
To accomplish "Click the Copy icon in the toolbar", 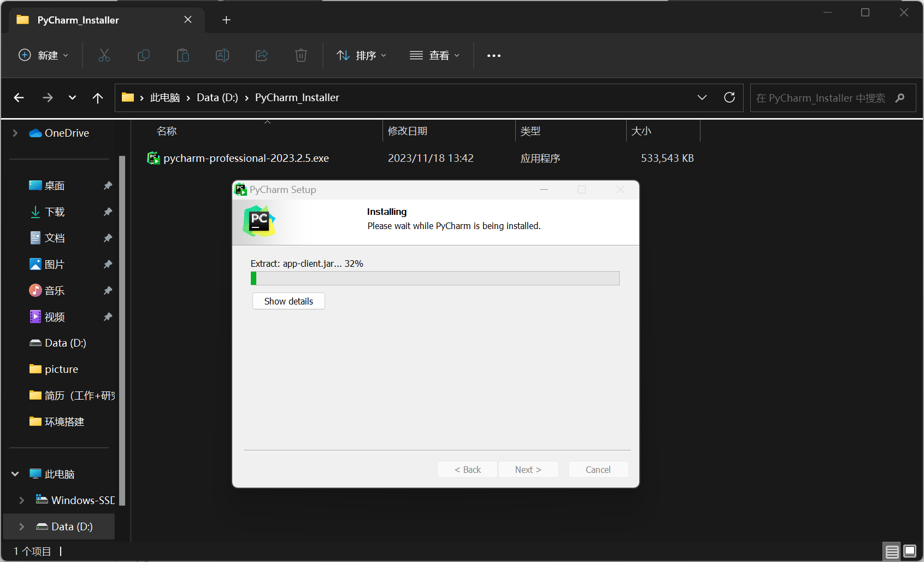I will [x=143, y=55].
